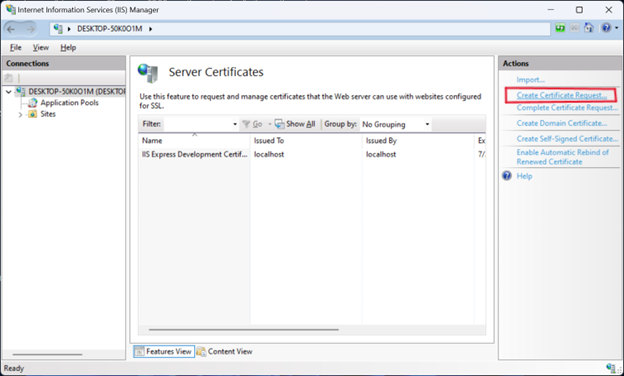
Task: Open the Help menu
Action: (x=68, y=48)
